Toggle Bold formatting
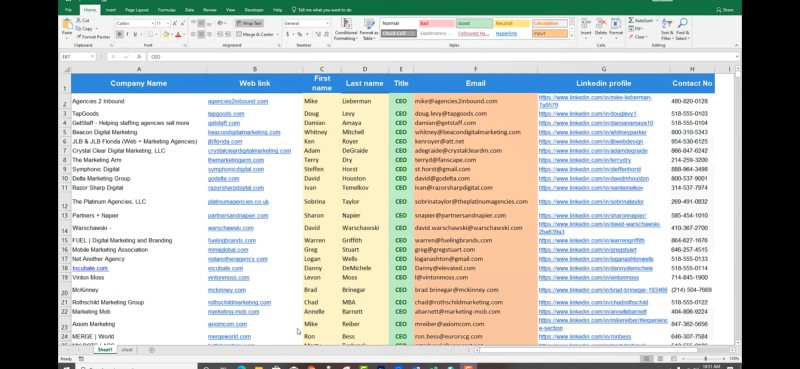Image resolution: width=800 pixels, height=369 pixels. coord(119,34)
